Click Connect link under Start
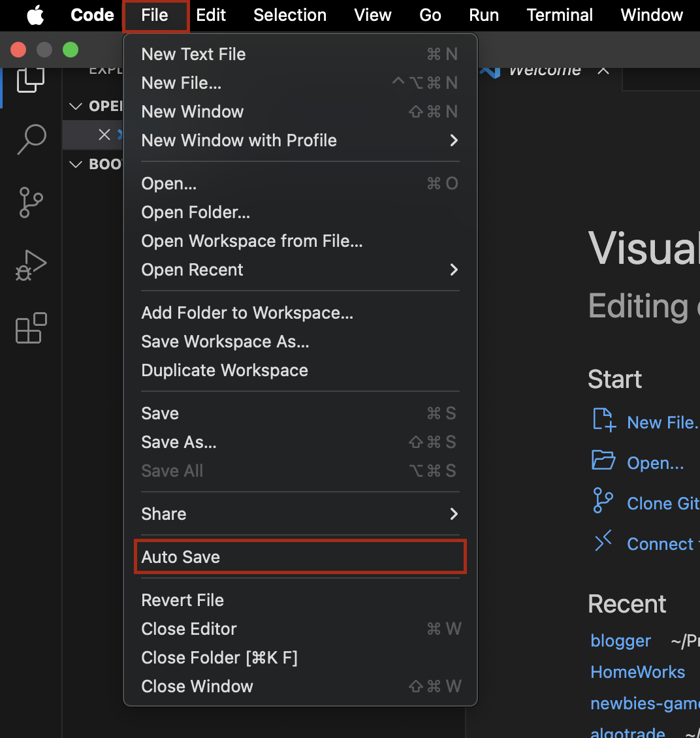 (663, 544)
